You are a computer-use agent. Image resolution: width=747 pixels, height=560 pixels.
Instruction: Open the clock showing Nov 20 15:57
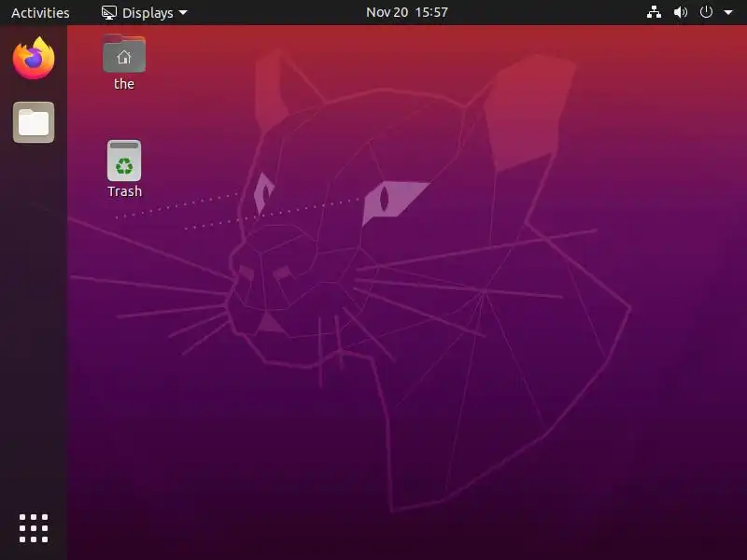tap(407, 12)
